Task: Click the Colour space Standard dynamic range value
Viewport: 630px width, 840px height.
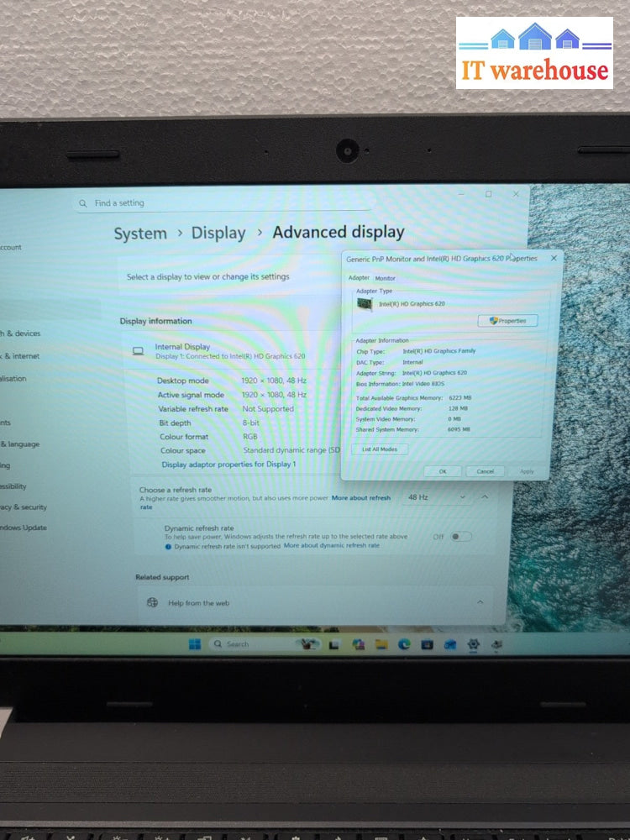Action: pos(291,450)
